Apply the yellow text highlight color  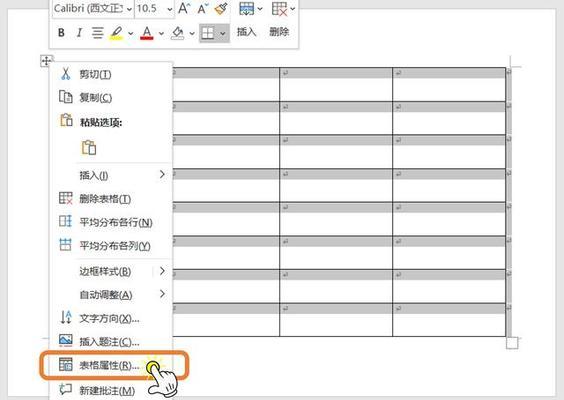(x=116, y=33)
